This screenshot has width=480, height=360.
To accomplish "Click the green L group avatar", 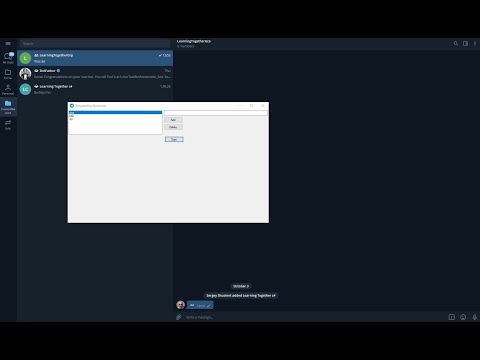I will (25, 58).
